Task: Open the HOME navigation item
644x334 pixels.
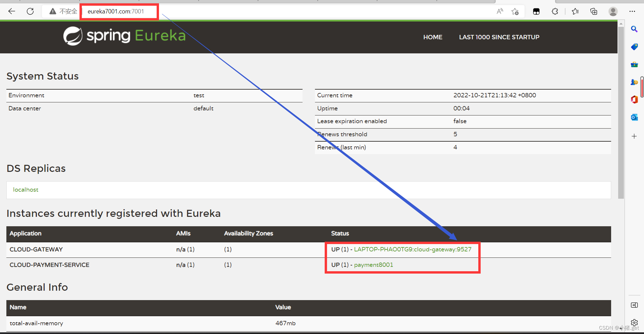Action: click(x=433, y=37)
